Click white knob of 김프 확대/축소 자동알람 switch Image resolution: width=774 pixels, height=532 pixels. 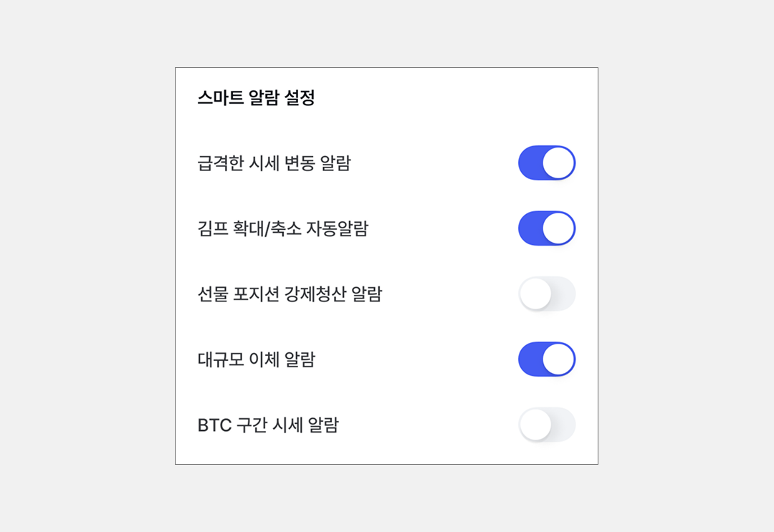(x=558, y=228)
